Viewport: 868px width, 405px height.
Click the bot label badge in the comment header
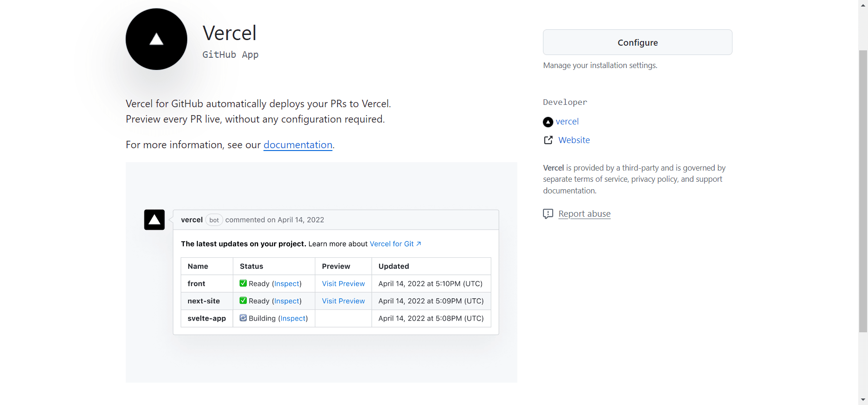[x=214, y=220]
